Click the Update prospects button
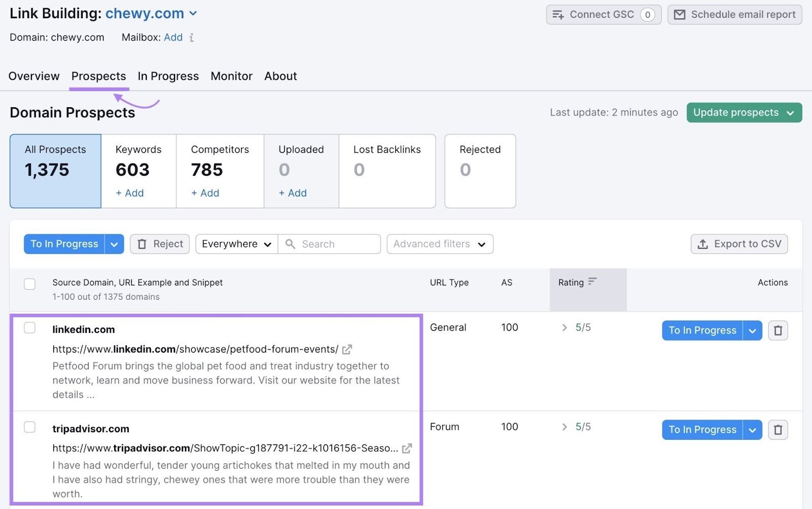The image size is (812, 509). [737, 112]
